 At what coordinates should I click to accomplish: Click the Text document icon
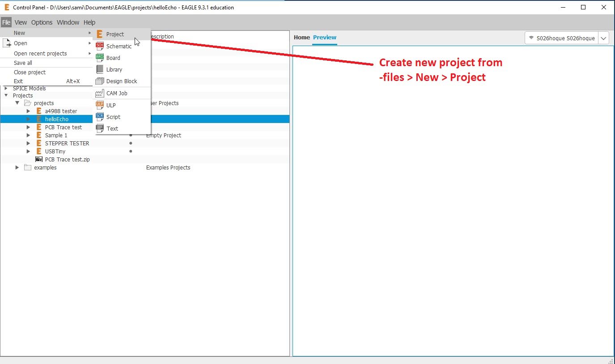tap(99, 128)
